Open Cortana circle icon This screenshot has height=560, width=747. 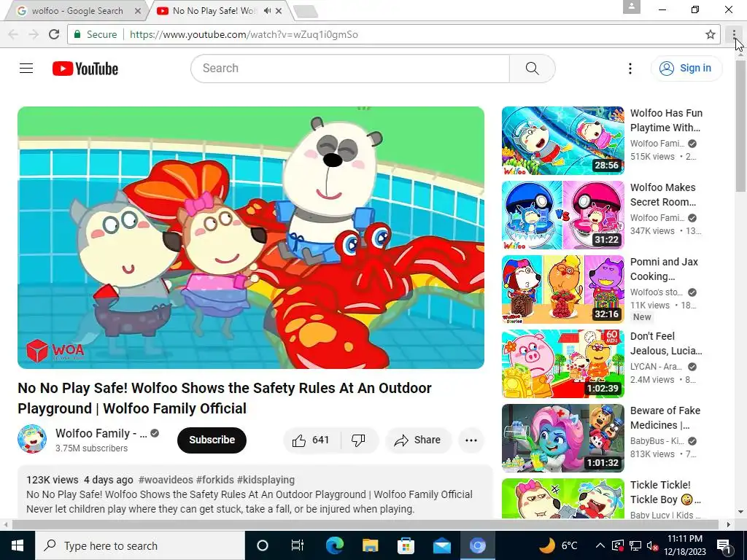click(x=263, y=545)
